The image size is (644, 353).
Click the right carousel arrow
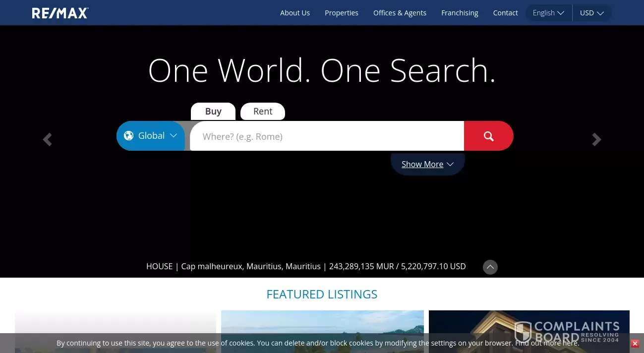click(x=596, y=139)
